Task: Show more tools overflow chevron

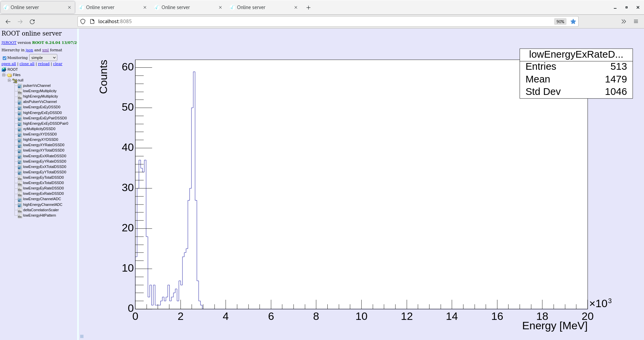Action: 624,21
